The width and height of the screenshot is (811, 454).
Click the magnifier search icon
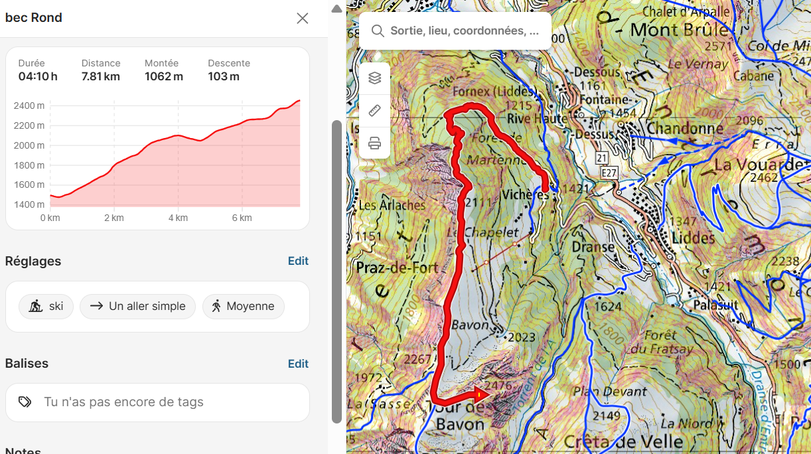[377, 31]
